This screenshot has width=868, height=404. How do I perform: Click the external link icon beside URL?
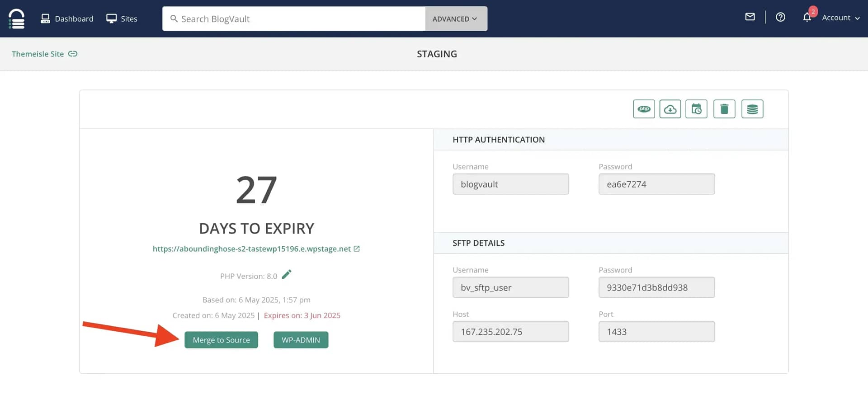pyautogui.click(x=357, y=249)
